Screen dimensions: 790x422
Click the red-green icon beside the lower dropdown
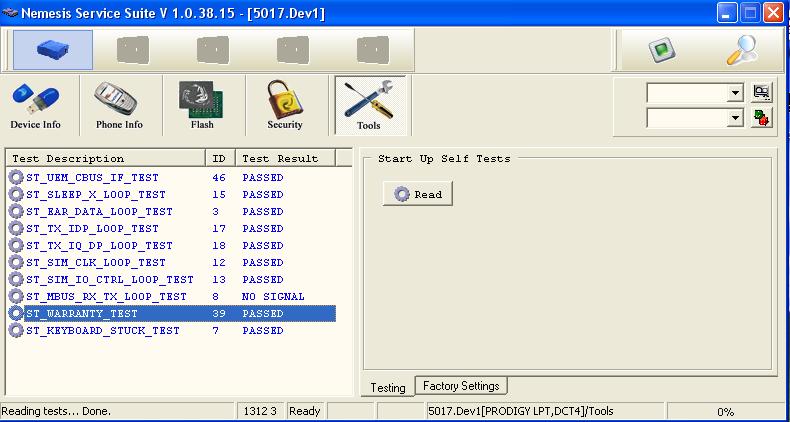(761, 118)
